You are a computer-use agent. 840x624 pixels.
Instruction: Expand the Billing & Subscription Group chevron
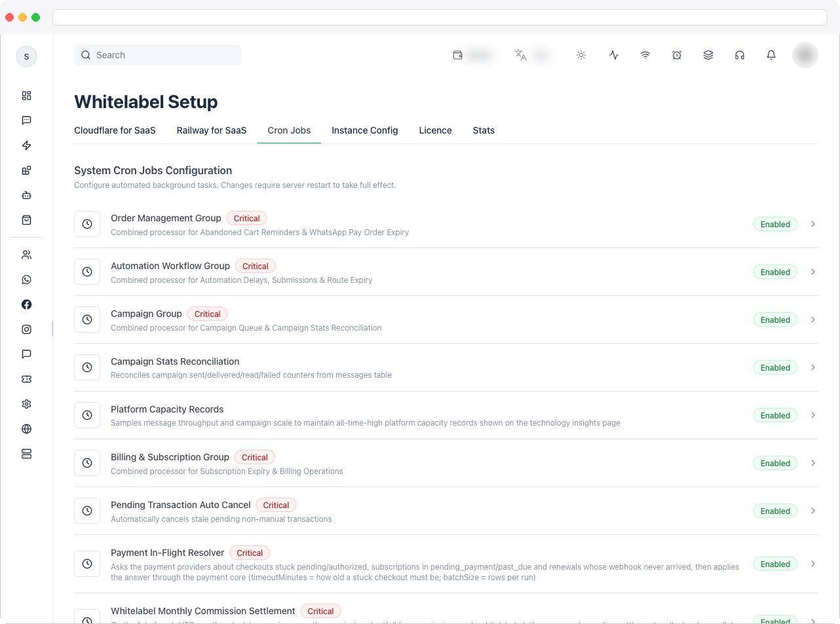point(813,463)
